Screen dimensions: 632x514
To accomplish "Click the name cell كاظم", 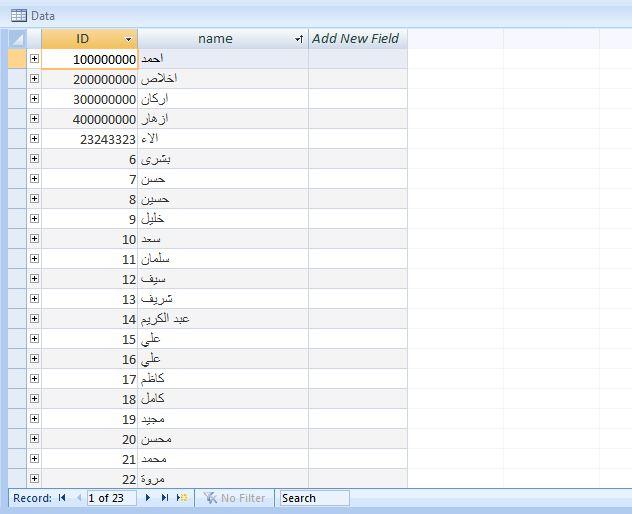I will (x=223, y=379).
